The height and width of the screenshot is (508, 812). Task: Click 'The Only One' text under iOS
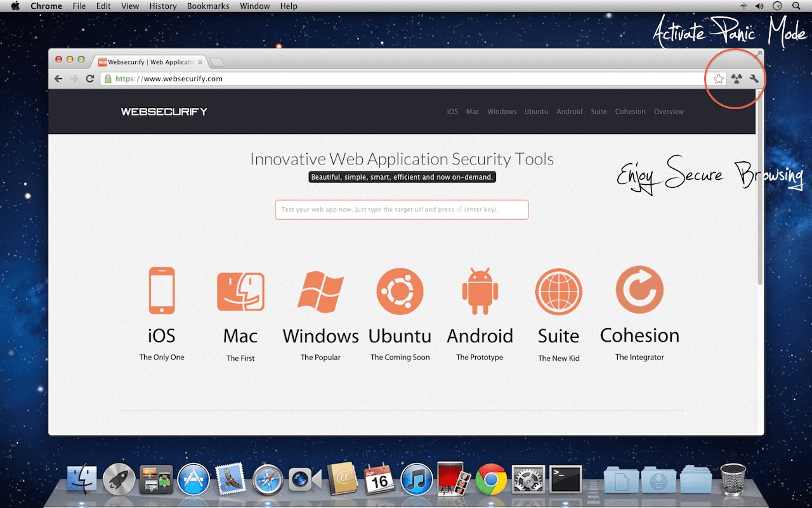tap(162, 358)
